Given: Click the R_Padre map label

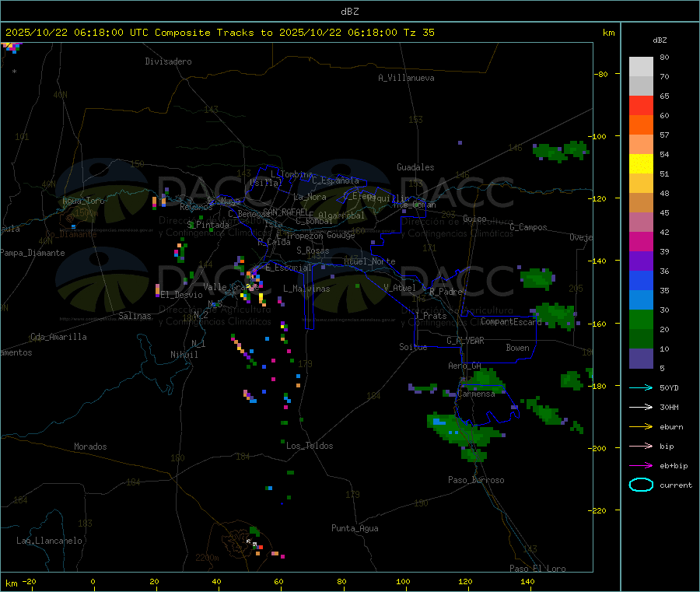Looking at the screenshot, I should click(446, 292).
